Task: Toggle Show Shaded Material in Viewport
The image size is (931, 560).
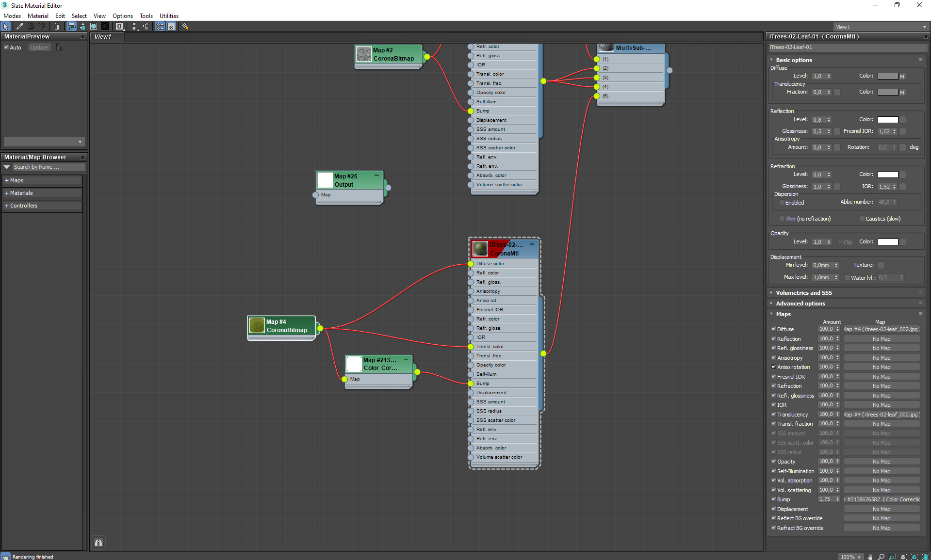Action: (94, 27)
